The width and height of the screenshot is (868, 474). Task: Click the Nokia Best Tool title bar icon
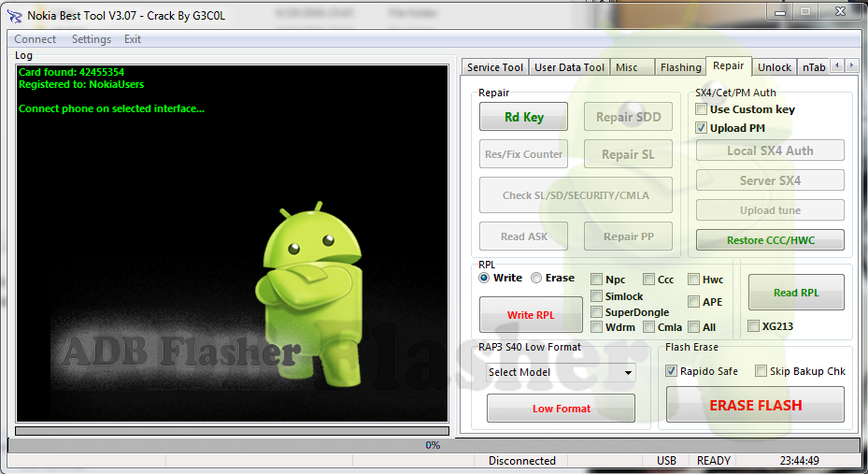click(14, 16)
